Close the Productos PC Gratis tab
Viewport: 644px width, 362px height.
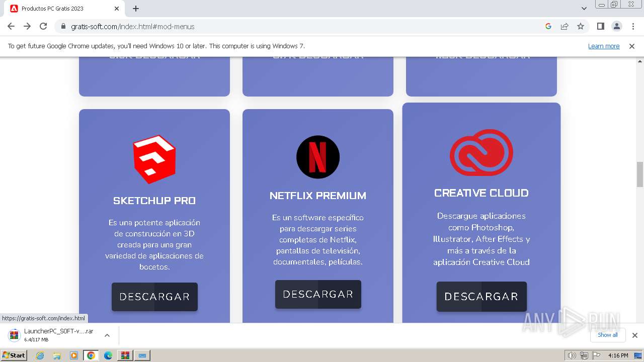[x=117, y=9]
